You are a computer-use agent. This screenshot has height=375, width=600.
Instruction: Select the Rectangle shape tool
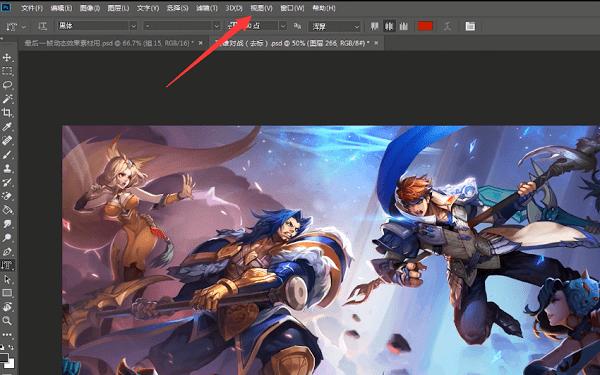7,293
